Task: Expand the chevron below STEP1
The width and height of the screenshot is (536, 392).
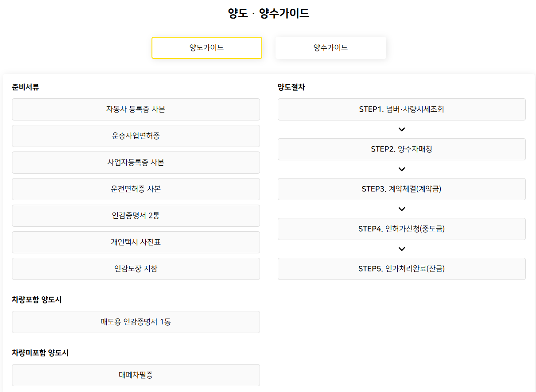Action: 402,129
